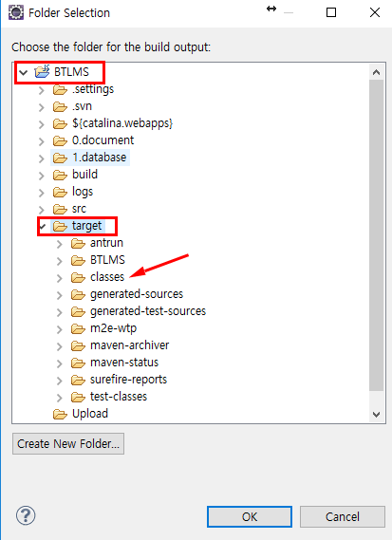Click the scrollbar up arrow
The height and width of the screenshot is (540, 392).
(377, 72)
